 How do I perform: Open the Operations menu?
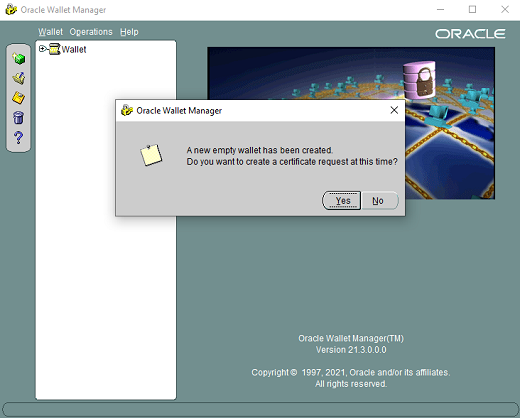coord(91,32)
